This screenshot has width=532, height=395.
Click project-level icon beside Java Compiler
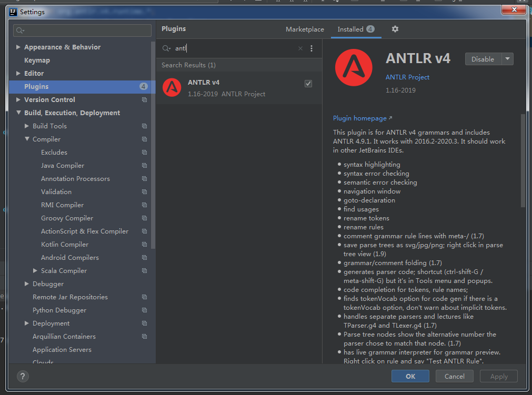pyautogui.click(x=144, y=166)
